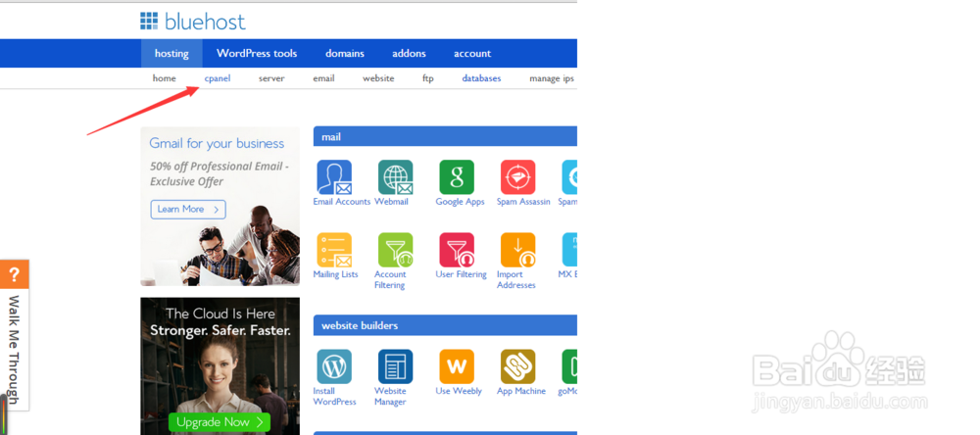This screenshot has width=980, height=435.
Task: Select the domains tab
Action: 345,53
